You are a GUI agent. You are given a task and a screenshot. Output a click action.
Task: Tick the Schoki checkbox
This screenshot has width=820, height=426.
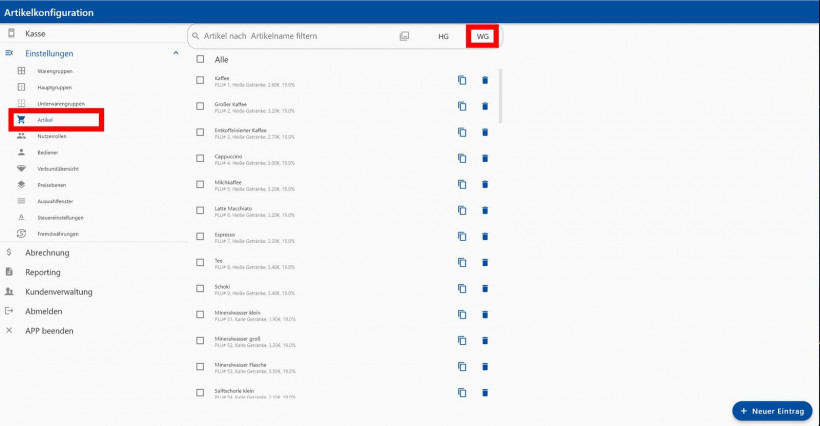tap(200, 289)
